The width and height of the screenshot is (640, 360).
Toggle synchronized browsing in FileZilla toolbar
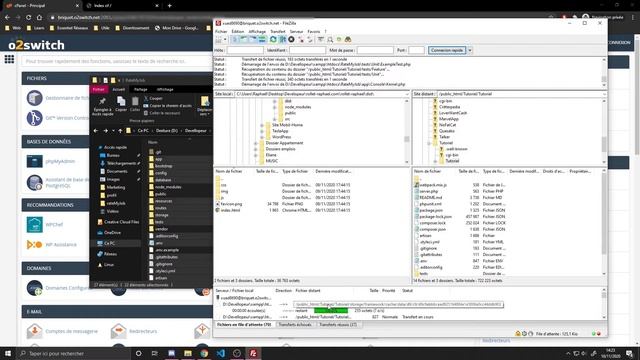tap(339, 40)
